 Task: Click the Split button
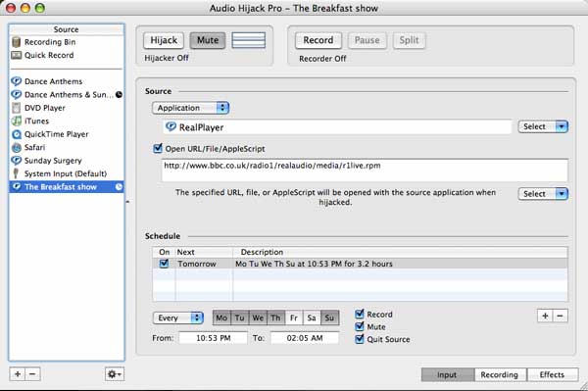click(409, 40)
